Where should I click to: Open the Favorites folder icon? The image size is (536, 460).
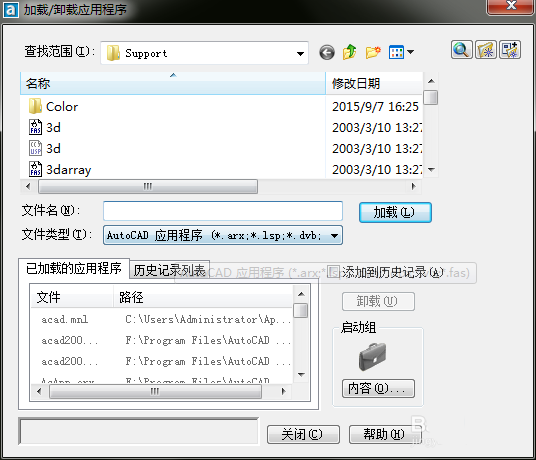click(x=485, y=50)
